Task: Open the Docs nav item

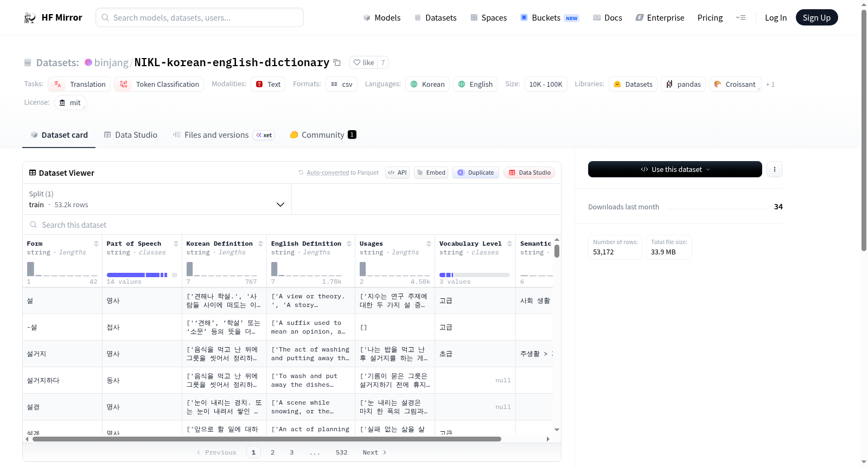Action: (608, 18)
